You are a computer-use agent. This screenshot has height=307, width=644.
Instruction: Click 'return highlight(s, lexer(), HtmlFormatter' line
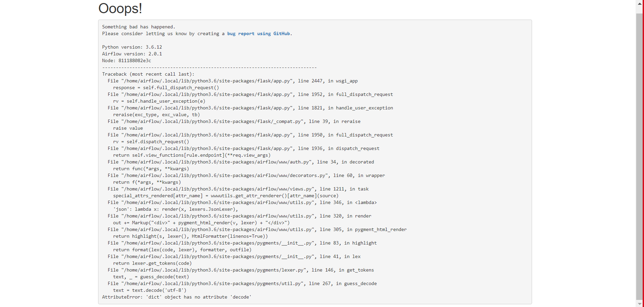tap(190, 236)
